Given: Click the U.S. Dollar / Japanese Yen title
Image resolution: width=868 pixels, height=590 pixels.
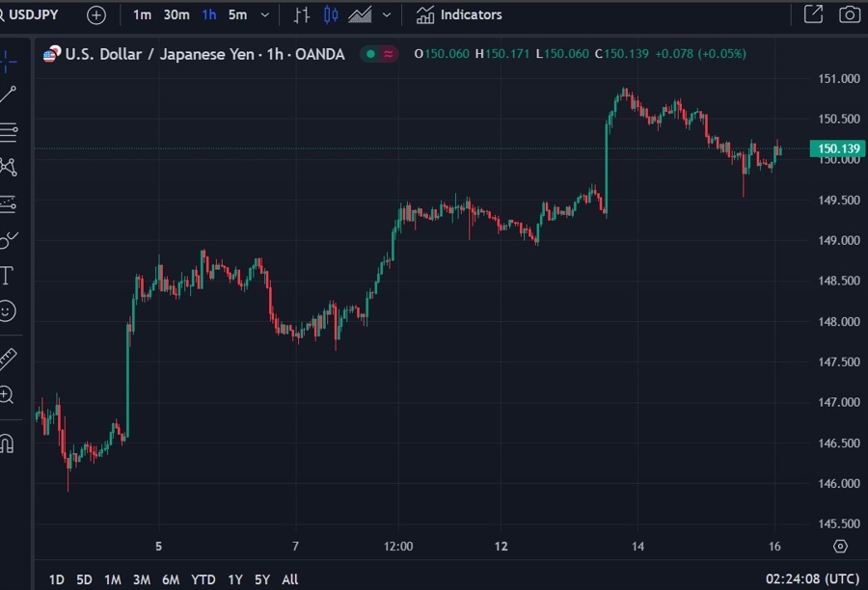Looking at the screenshot, I should point(204,54).
